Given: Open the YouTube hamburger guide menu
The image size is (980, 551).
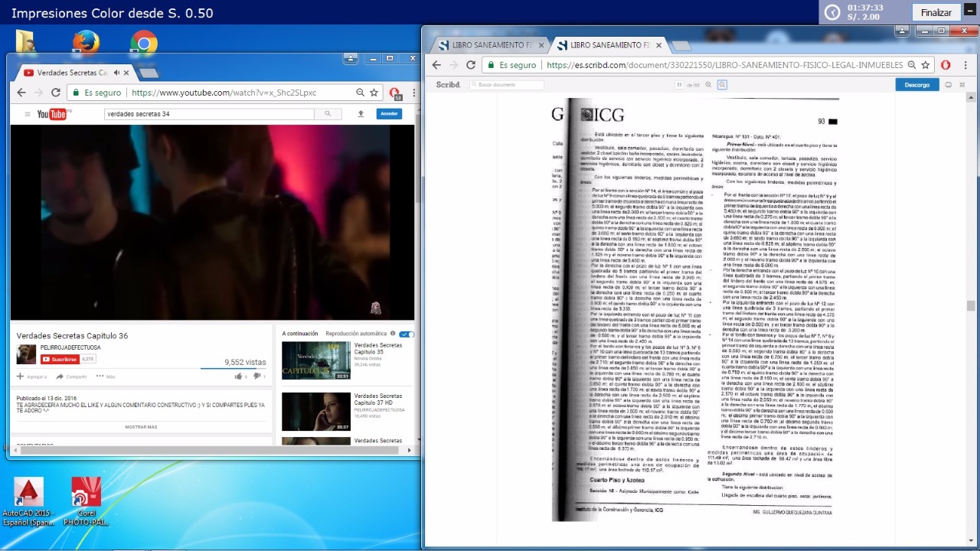Looking at the screenshot, I should 28,114.
